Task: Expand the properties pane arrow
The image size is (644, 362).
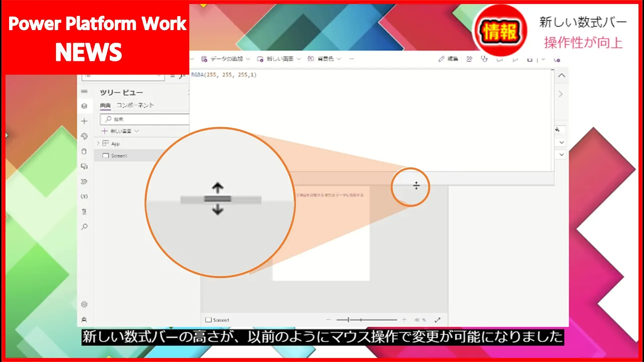Action: point(561,94)
